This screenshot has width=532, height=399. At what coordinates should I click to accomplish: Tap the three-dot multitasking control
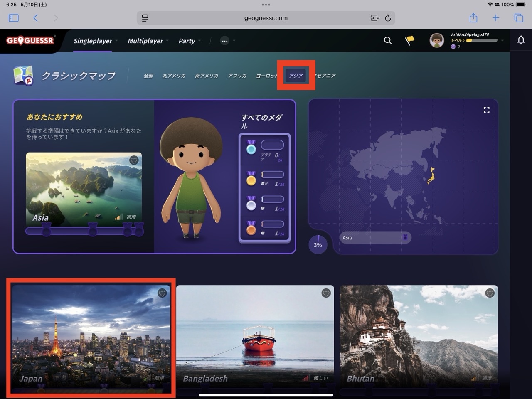(266, 5)
